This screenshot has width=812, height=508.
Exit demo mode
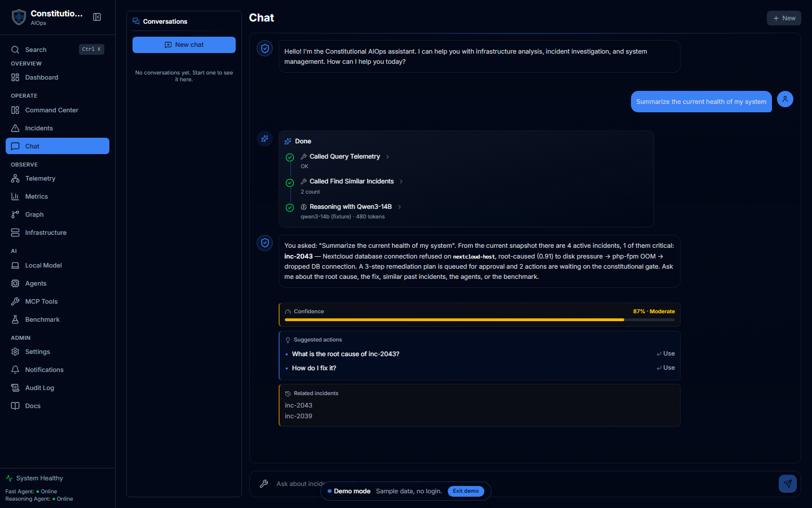point(466,491)
